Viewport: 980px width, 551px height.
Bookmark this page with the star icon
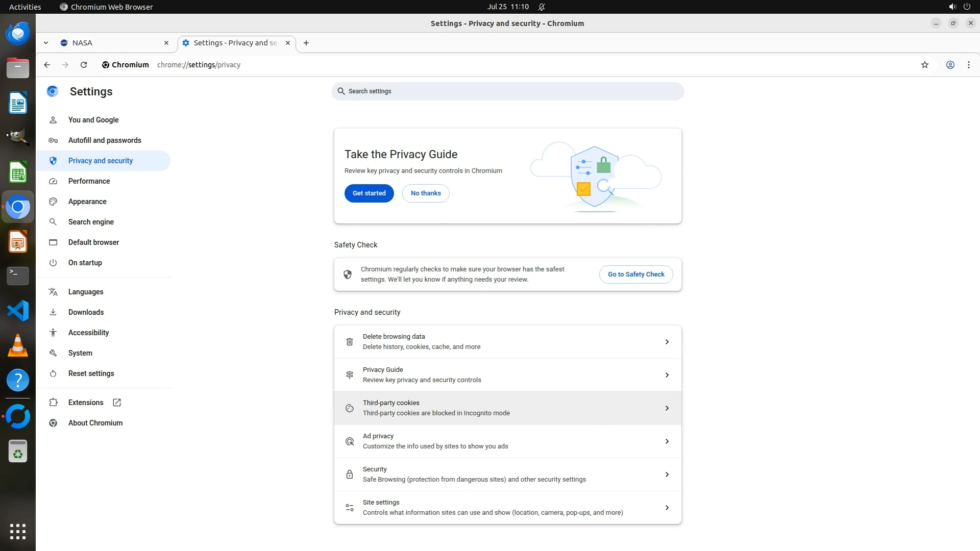point(924,65)
